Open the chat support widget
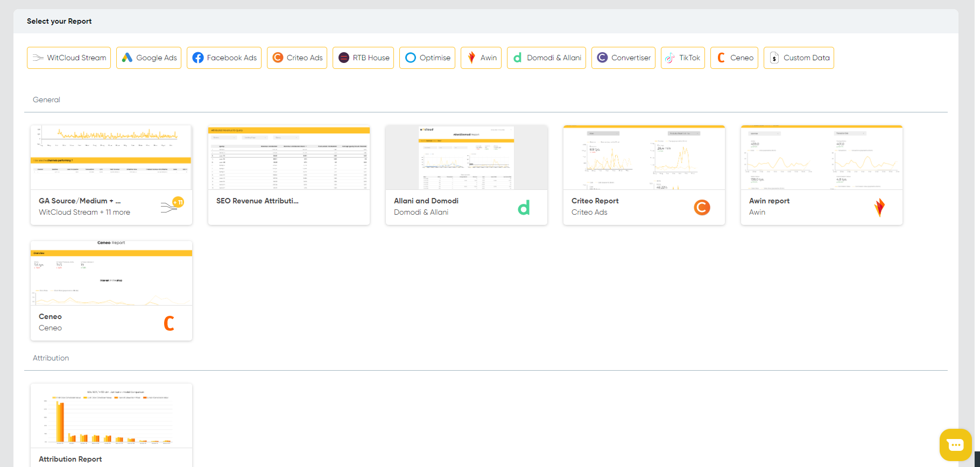Viewport: 980px width, 467px height. (x=956, y=445)
